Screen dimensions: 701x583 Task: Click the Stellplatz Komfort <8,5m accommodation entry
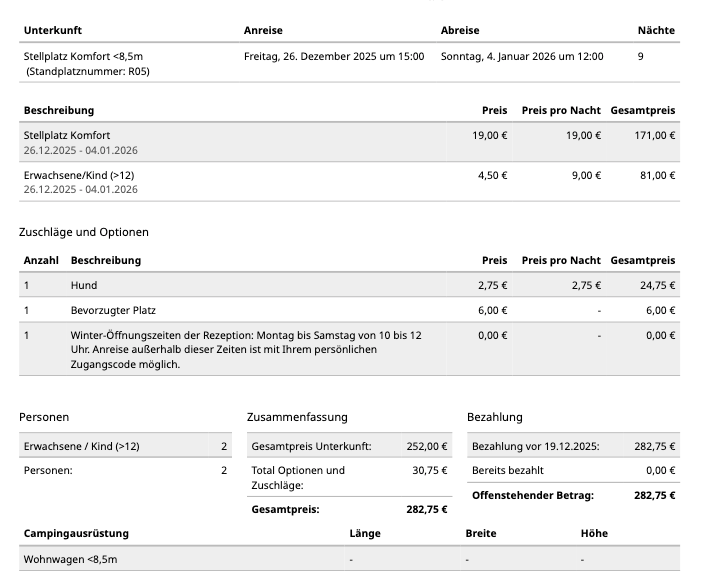[84, 57]
